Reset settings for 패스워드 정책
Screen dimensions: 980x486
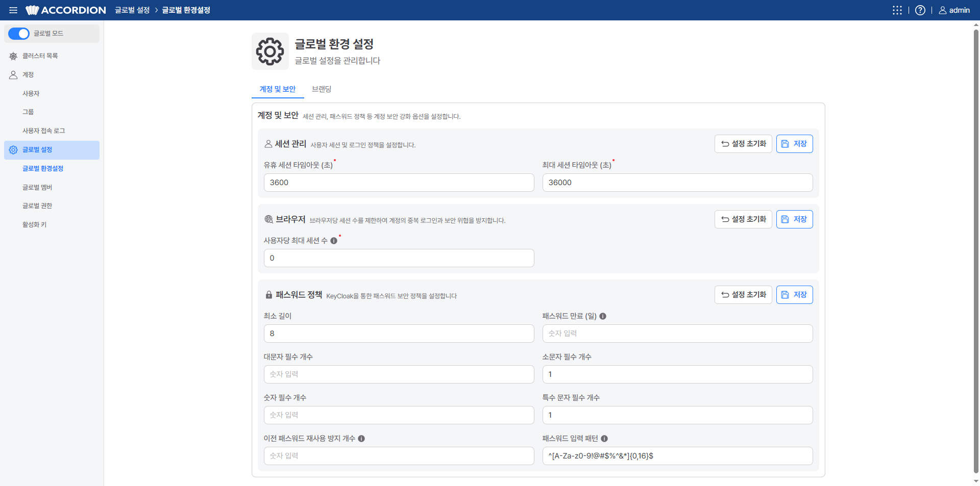click(x=743, y=295)
